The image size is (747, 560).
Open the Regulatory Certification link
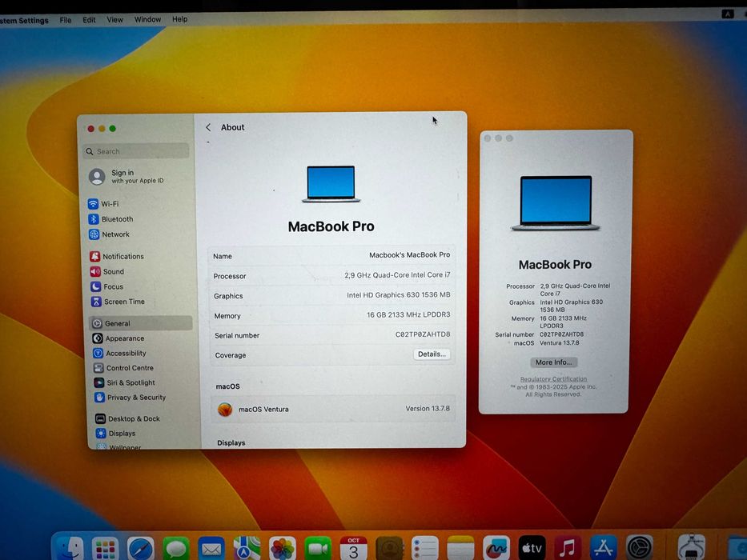(553, 379)
